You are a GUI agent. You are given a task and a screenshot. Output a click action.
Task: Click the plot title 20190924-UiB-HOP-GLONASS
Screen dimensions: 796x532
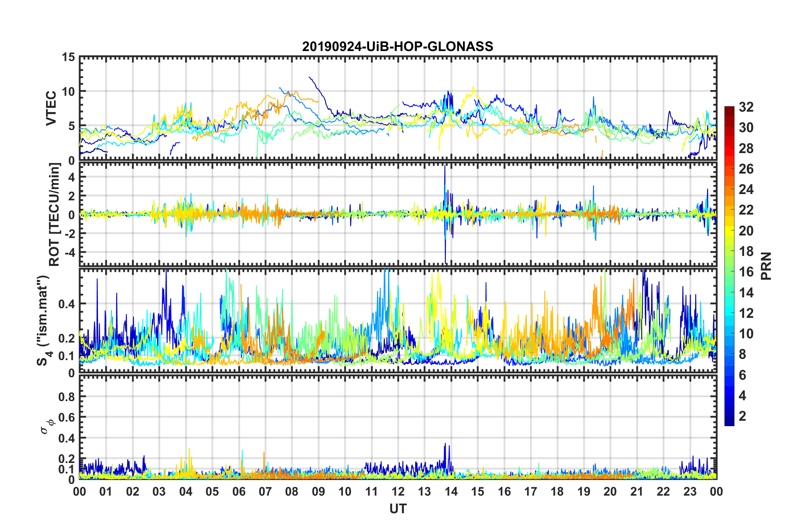pyautogui.click(x=398, y=46)
